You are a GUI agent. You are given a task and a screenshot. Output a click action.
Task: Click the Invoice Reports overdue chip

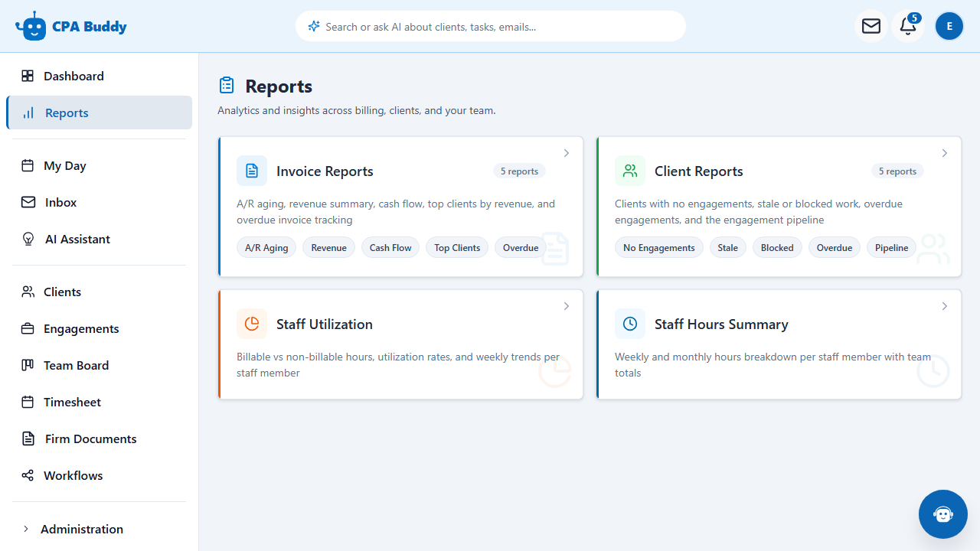[x=521, y=247]
